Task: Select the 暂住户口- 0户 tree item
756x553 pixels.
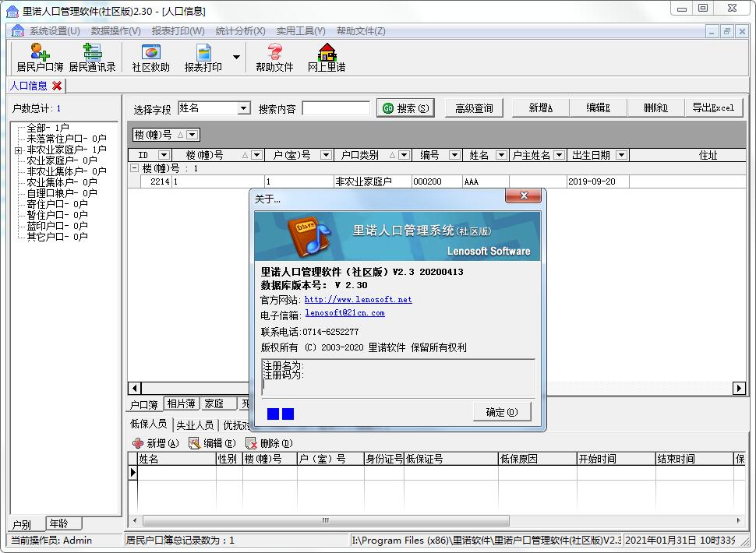Action: pos(58,215)
